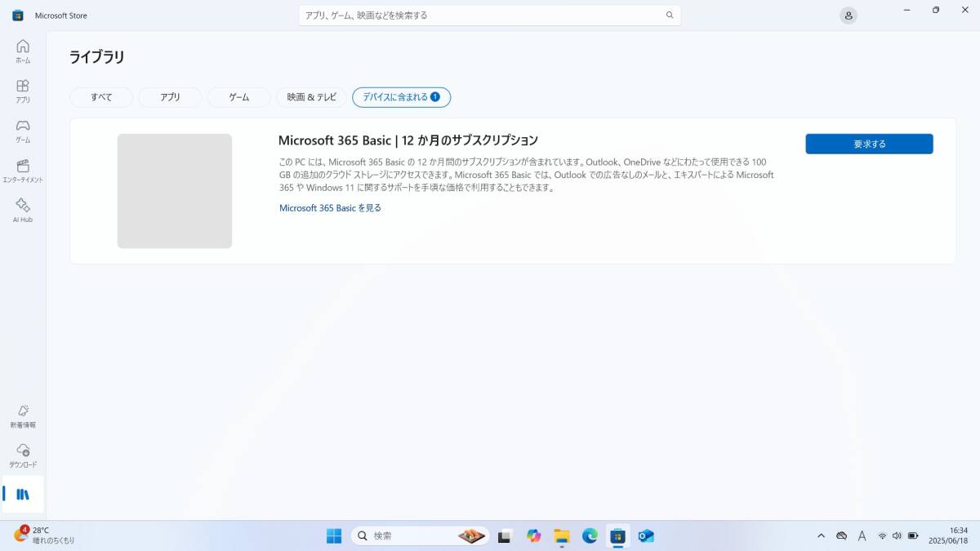This screenshot has width=980, height=551.
Task: Open the ゲーム section in the sidebar
Action: [23, 131]
